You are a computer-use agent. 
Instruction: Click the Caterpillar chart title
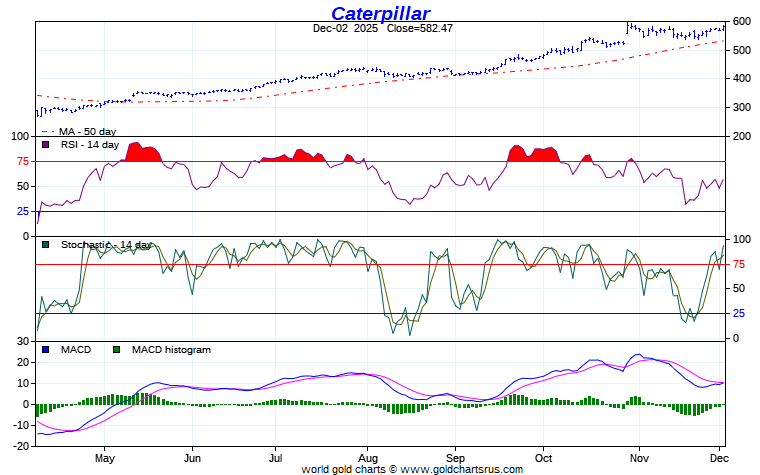[380, 13]
